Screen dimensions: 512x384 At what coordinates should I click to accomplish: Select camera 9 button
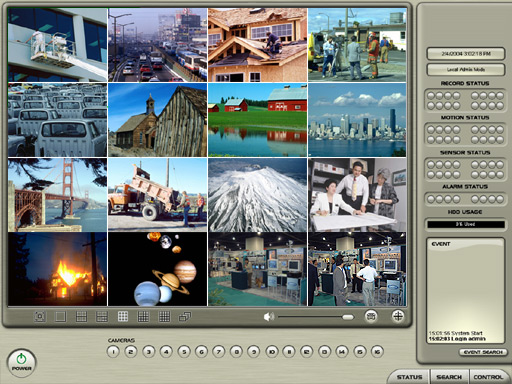pyautogui.click(x=254, y=351)
